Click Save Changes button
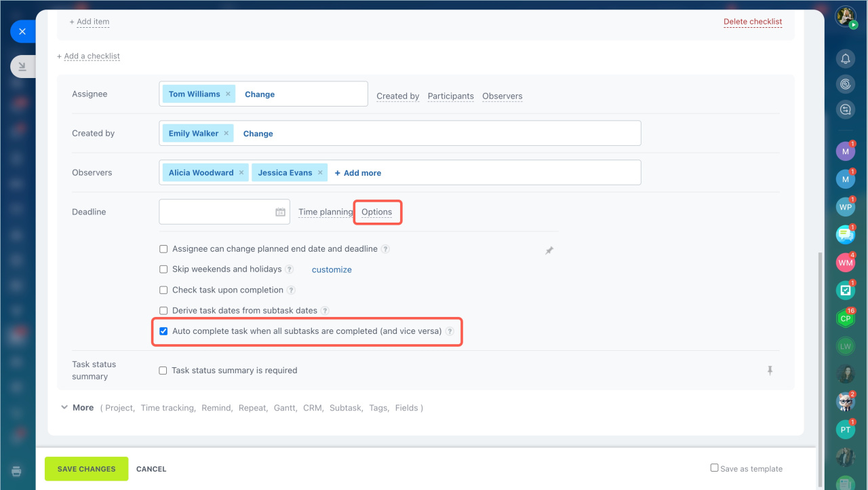The height and width of the screenshot is (490, 868). tap(86, 469)
